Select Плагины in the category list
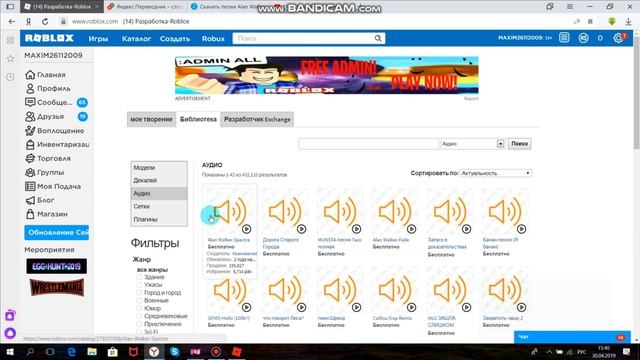 click(159, 220)
